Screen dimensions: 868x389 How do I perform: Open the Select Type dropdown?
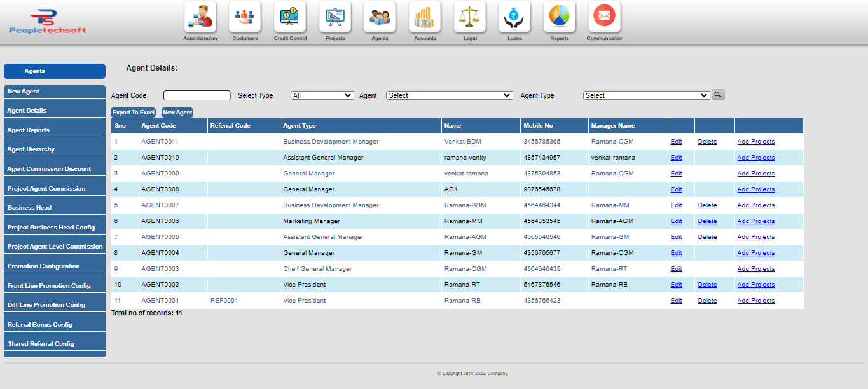pos(322,95)
